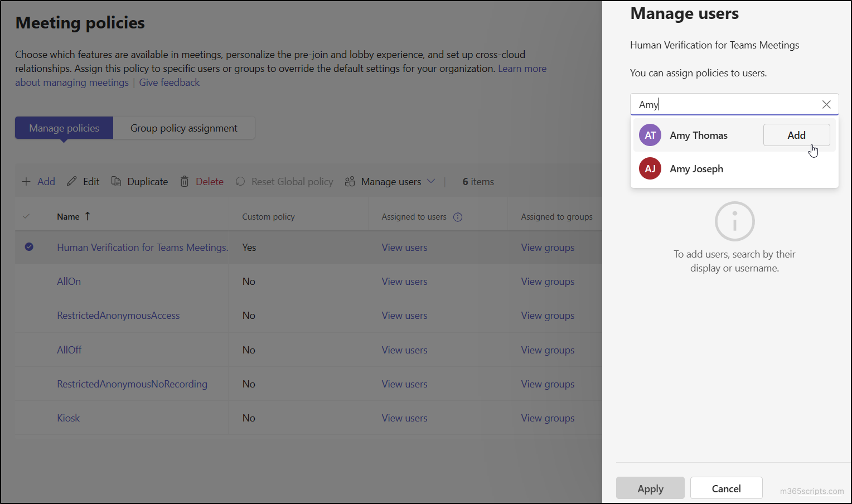Click Amy Joseph's avatar icon
This screenshot has height=504, width=852.
click(650, 168)
